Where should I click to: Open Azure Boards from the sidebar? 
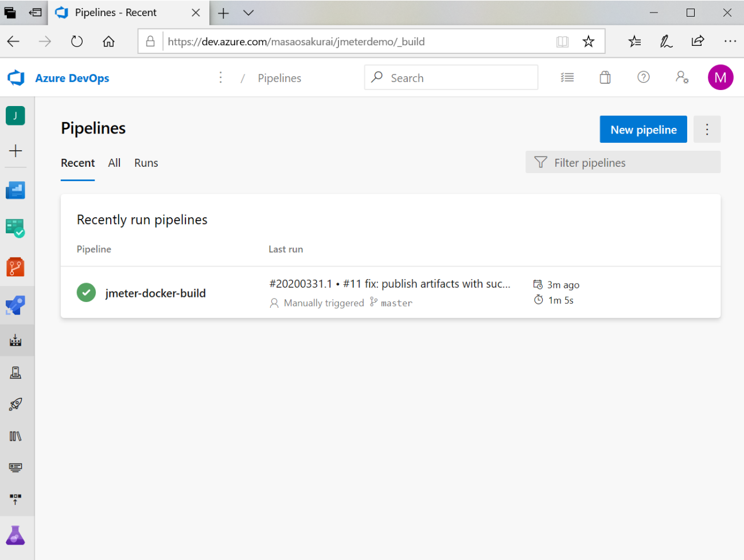pyautogui.click(x=15, y=228)
